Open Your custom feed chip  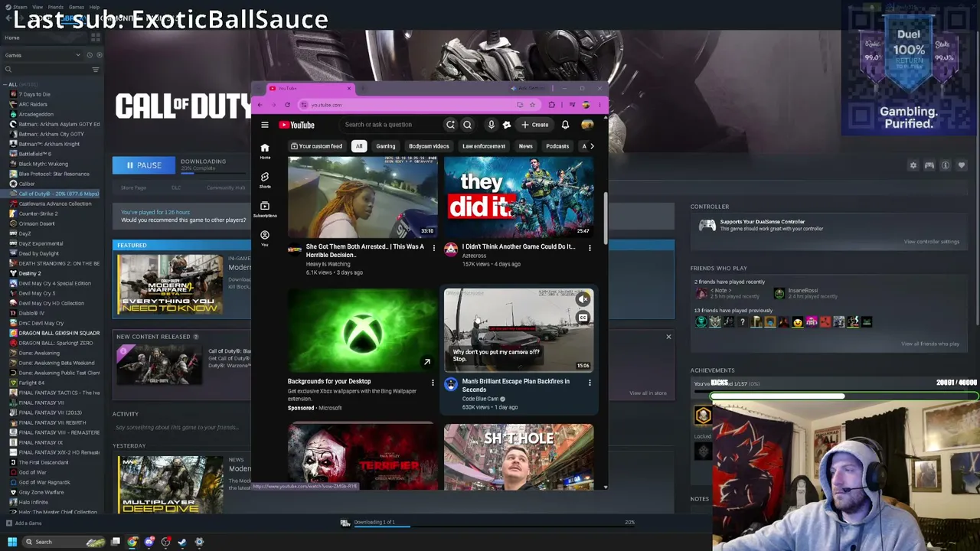pyautogui.click(x=316, y=146)
